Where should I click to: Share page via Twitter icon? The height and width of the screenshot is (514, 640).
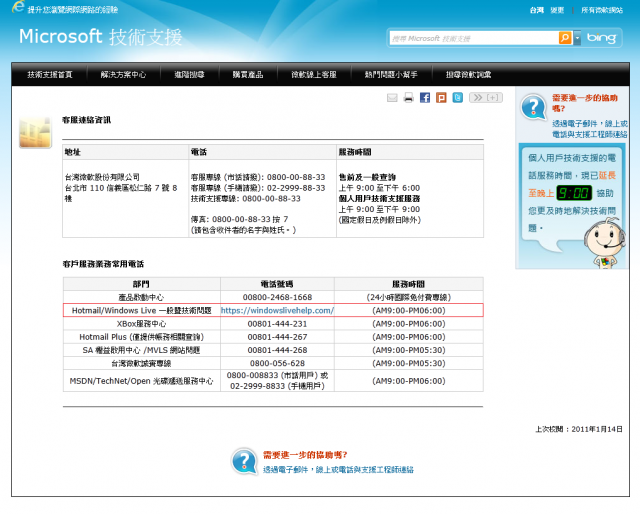coord(457,98)
